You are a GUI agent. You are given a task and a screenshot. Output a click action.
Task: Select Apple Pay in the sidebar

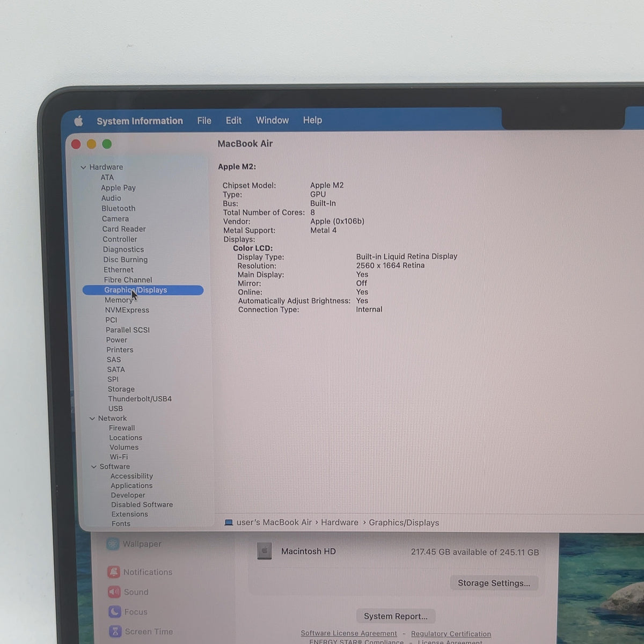coord(118,188)
